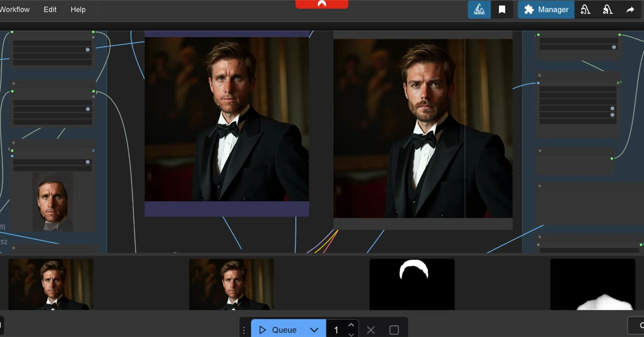Screen dimensions: 644x337
Task: Expand the Queue options dropdown arrow
Action: (314, 329)
